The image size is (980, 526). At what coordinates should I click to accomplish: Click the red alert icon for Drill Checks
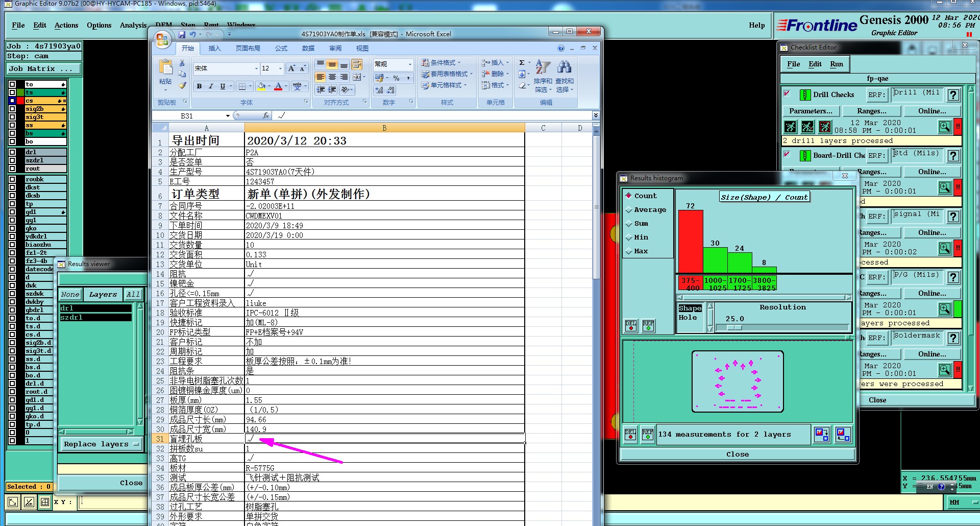[958, 126]
